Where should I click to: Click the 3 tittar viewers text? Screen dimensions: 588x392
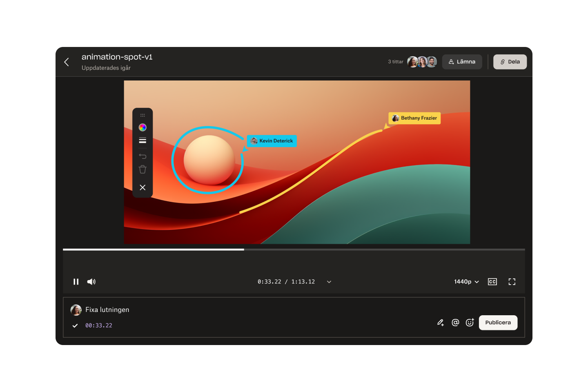396,62
